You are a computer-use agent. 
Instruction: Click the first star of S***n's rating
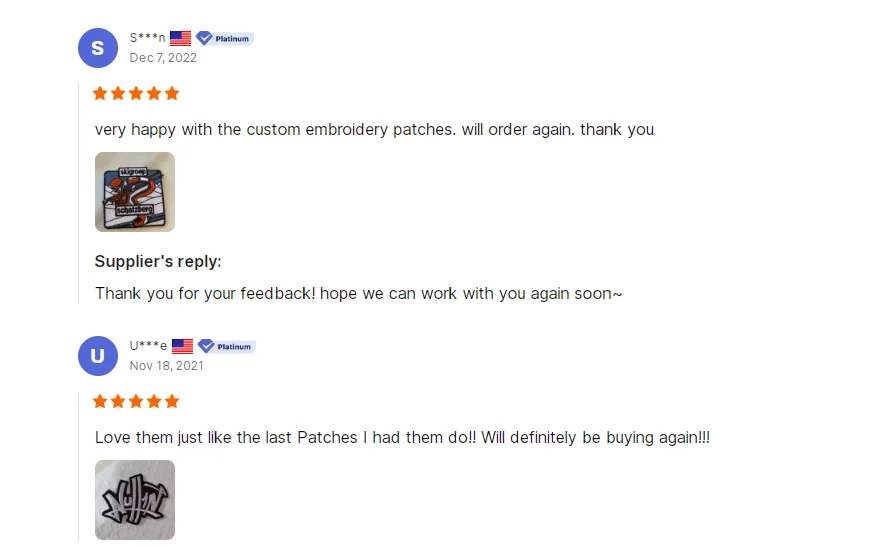pyautogui.click(x=100, y=94)
